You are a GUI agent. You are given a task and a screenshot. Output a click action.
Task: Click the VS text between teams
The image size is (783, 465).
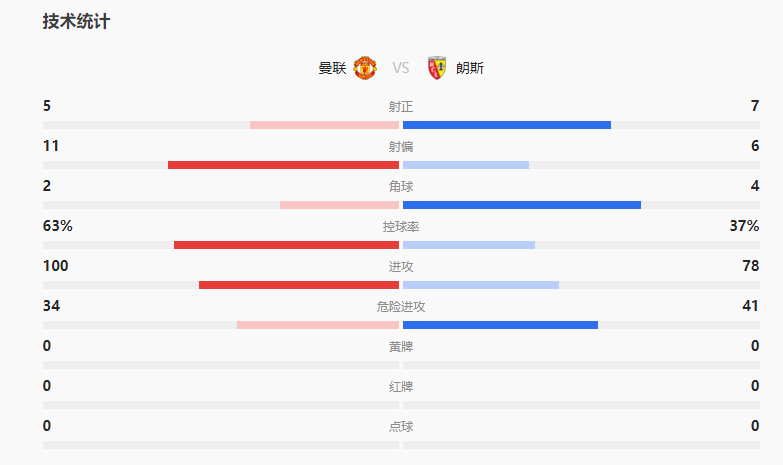(x=401, y=68)
